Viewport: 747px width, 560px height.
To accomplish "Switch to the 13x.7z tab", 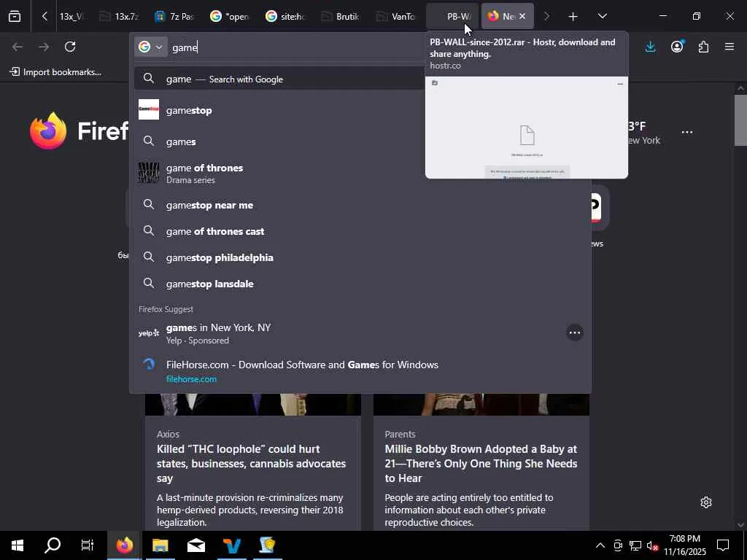I will [120, 16].
